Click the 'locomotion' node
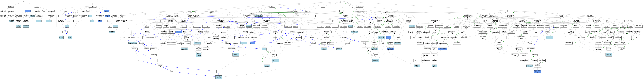644x79 pixels. click(x=342, y=11)
